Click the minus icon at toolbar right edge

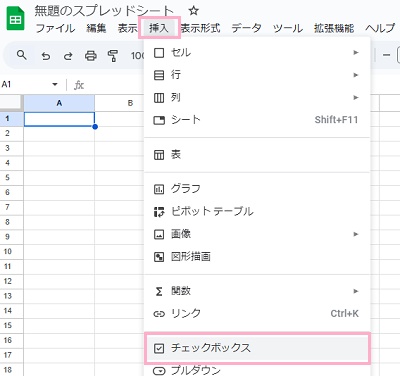[386, 55]
